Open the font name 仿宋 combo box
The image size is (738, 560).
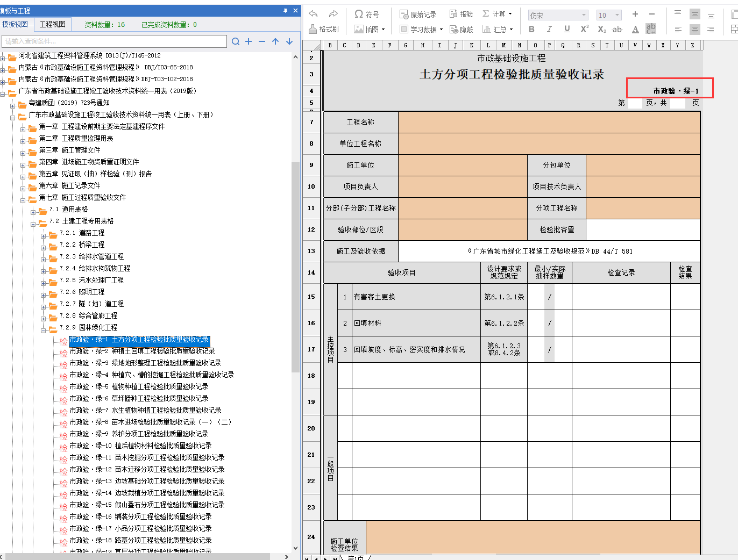(x=558, y=15)
